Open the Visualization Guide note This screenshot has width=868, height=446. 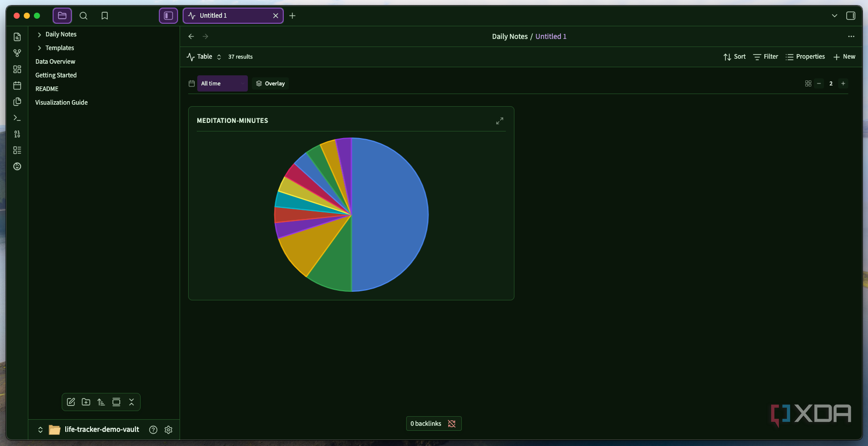(62, 103)
